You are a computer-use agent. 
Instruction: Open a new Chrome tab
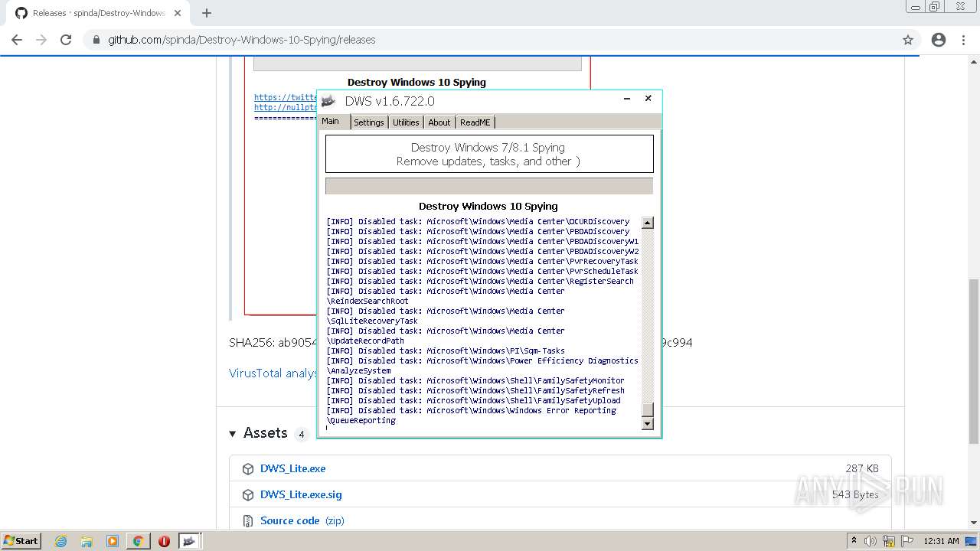pyautogui.click(x=207, y=13)
